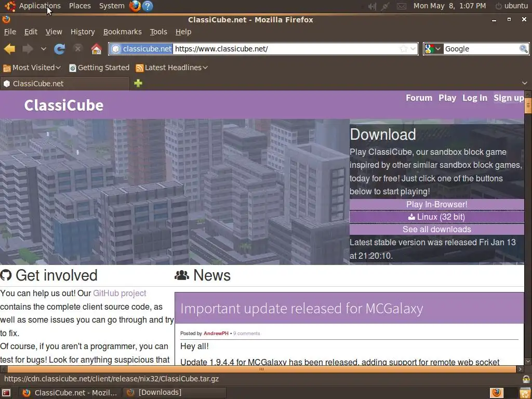532x399 pixels.
Task: Click the padlock icon in status bar
Action: 526,379
